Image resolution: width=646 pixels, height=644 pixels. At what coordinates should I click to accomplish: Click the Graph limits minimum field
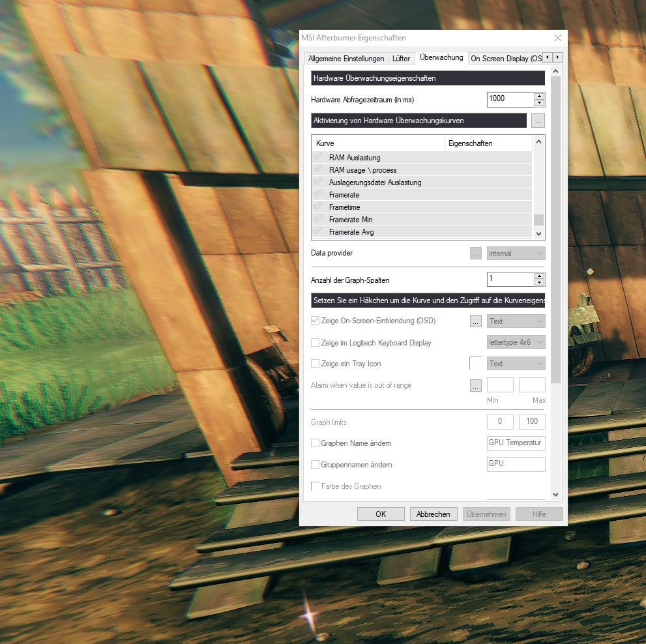coord(500,422)
